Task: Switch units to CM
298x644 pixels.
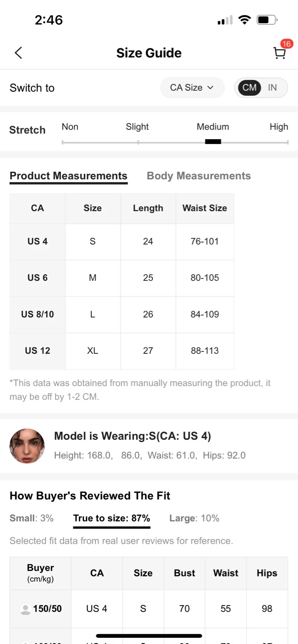Action: (x=249, y=88)
